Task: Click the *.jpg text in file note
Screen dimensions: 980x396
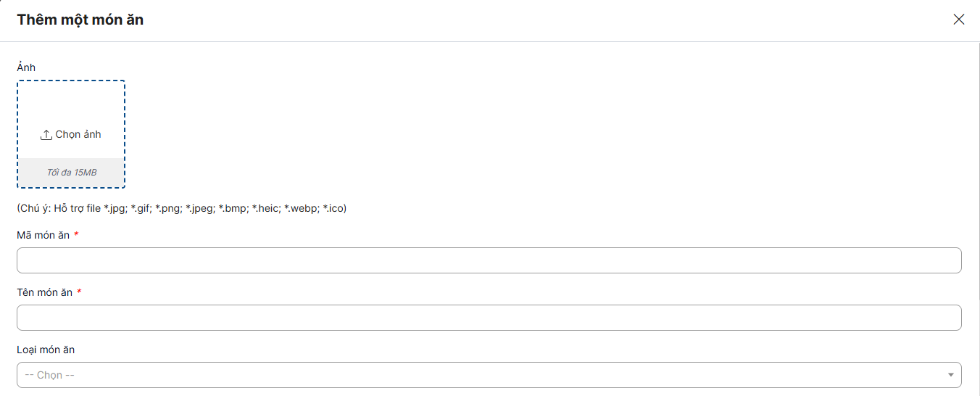Action: tap(114, 208)
